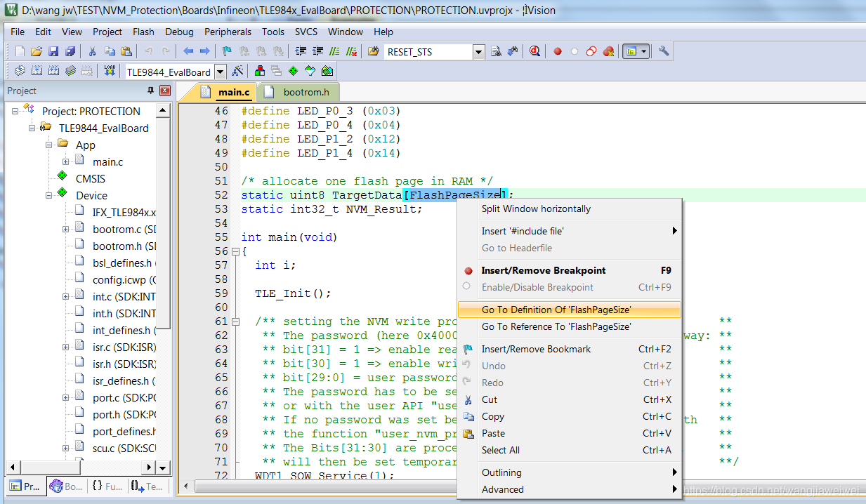Create a new file with toolbar icon
Viewport: 866px width, 504px height.
pos(20,51)
